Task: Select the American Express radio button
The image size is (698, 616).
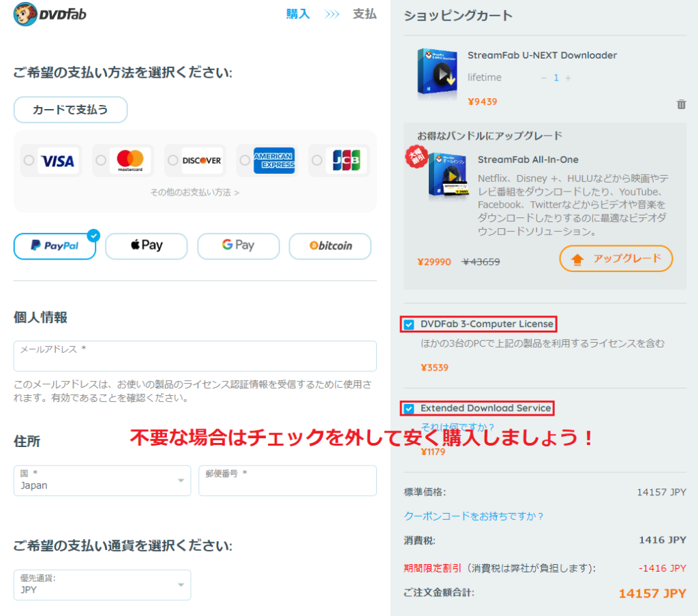Action: point(245,160)
